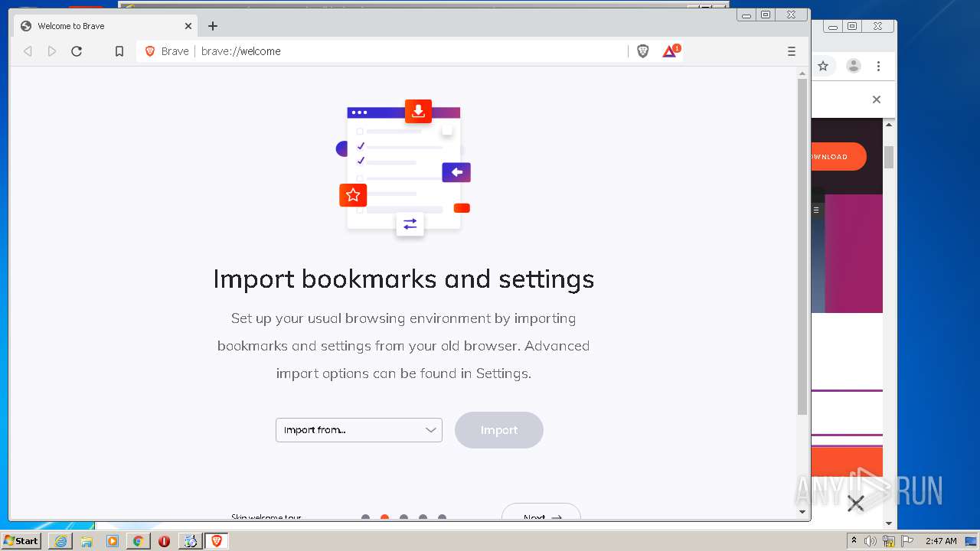Minimize the Brave browser window
980x551 pixels.
coord(746,15)
